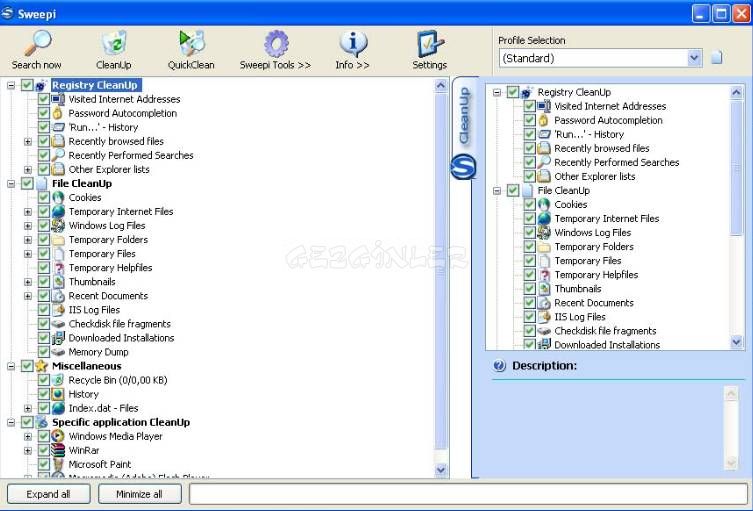Open the Profile Selection dropdown

click(694, 58)
